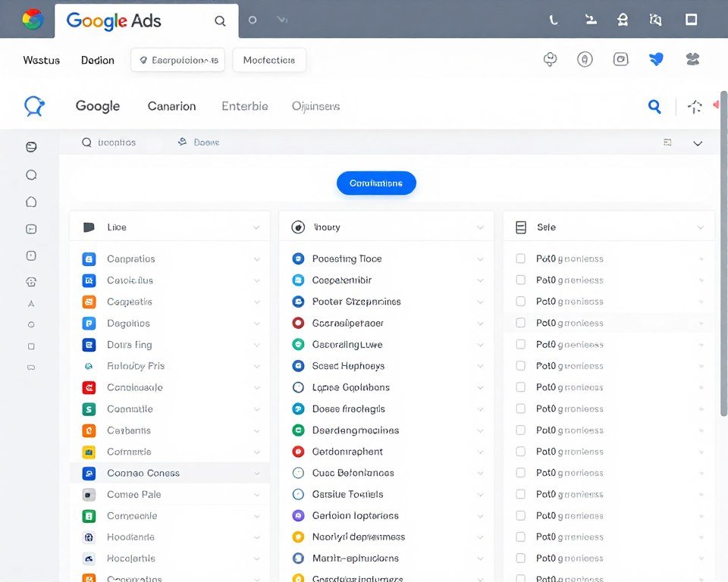This screenshot has height=582, width=728.
Task: Check the Sele checkbox in Pooter Stzepanines row
Action: 520,301
